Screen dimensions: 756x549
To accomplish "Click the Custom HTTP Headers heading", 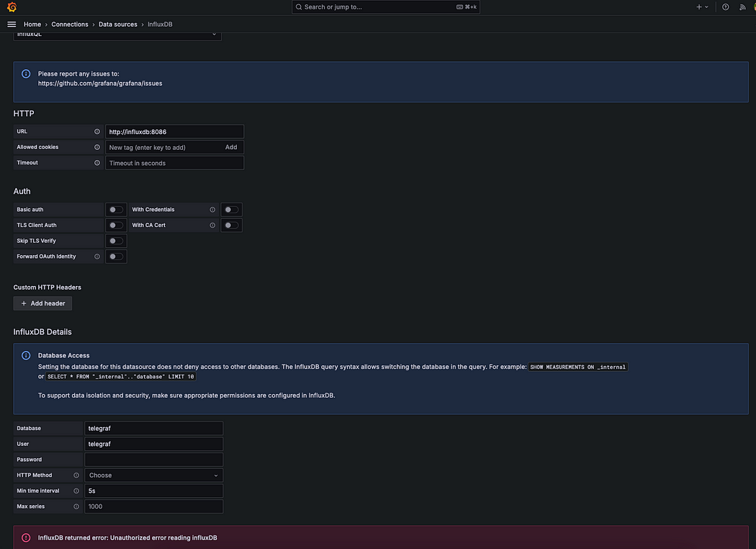I will click(48, 287).
